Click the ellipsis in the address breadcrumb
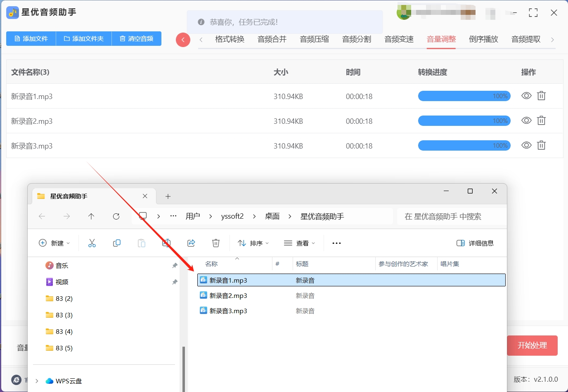The height and width of the screenshot is (392, 568). (x=173, y=216)
